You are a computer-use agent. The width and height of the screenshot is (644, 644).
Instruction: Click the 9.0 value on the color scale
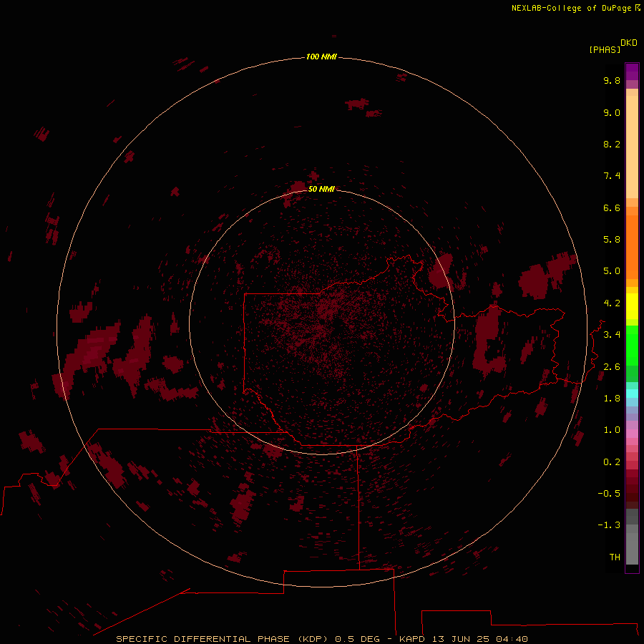(x=612, y=112)
